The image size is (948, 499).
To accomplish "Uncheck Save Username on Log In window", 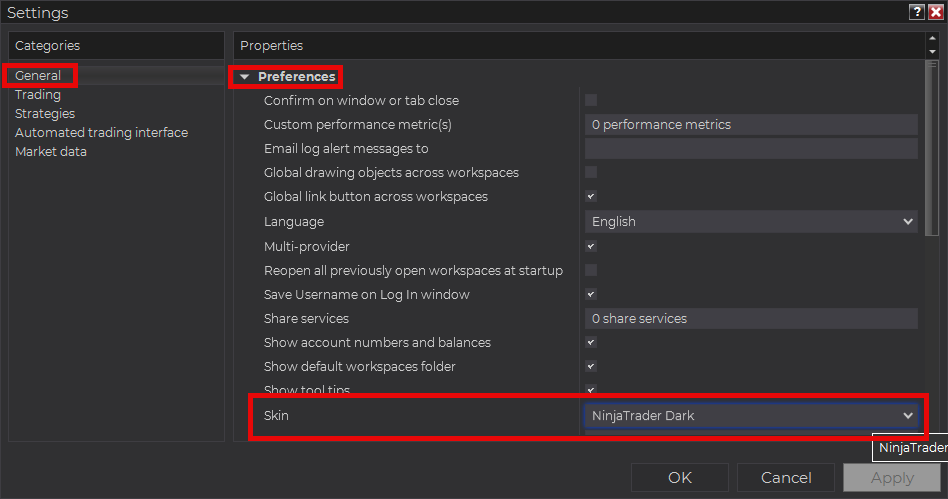I will pos(591,295).
